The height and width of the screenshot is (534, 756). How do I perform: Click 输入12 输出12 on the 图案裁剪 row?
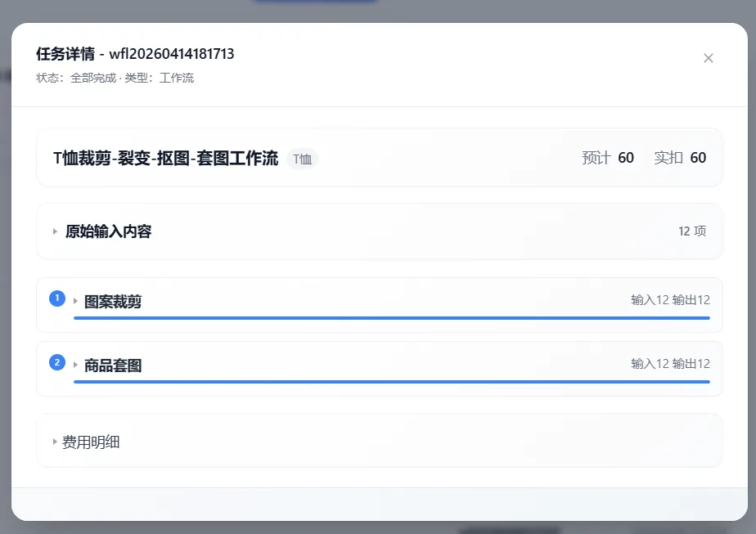670,300
